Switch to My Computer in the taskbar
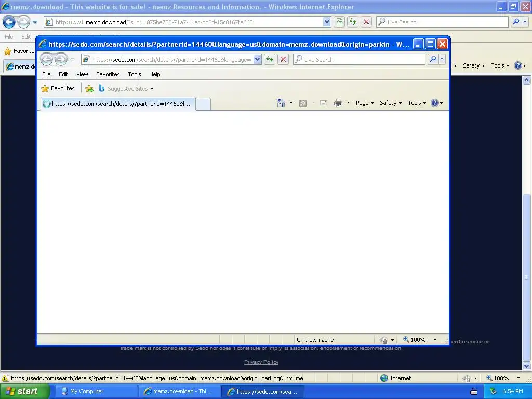532x399 pixels. (96, 391)
